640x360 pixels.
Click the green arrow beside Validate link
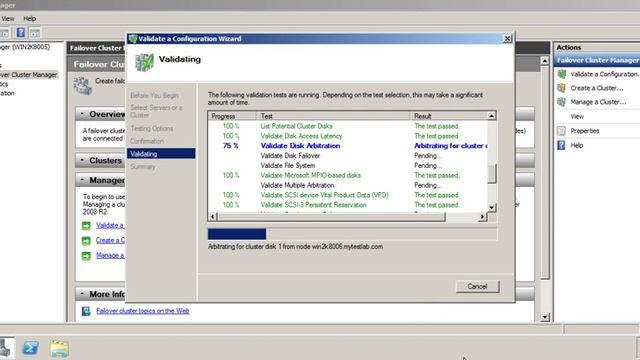86,225
